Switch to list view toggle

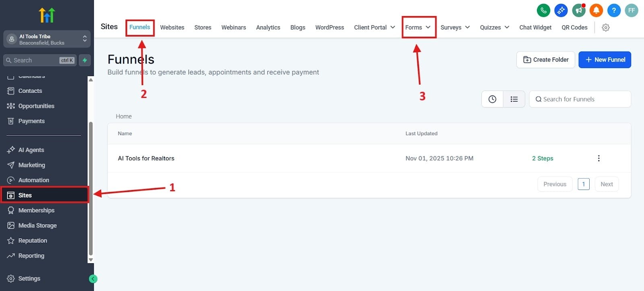coord(514,99)
